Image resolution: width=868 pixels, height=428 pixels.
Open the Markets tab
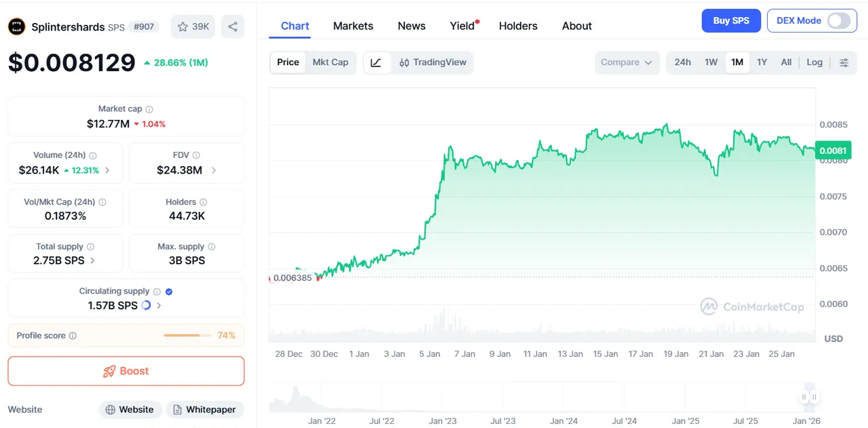353,26
